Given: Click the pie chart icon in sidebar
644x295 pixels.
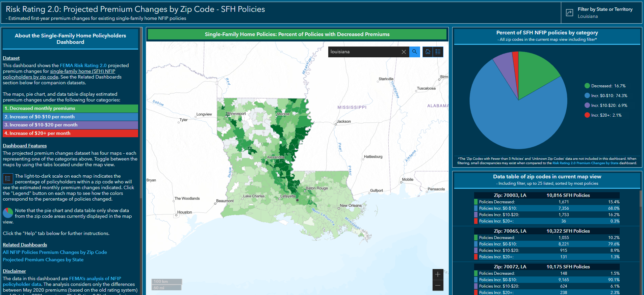Looking at the screenshot, I should click(8, 213).
